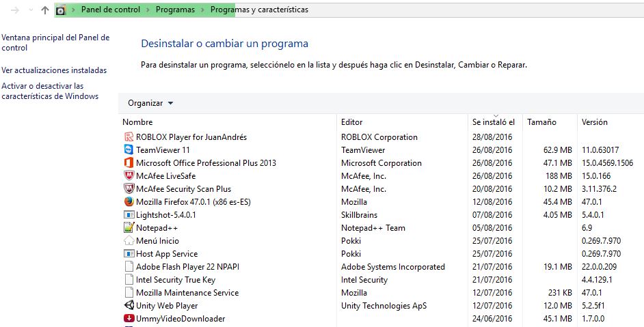Click the Skillbrains editor cell
This screenshot has height=327, width=644.
tap(359, 214)
